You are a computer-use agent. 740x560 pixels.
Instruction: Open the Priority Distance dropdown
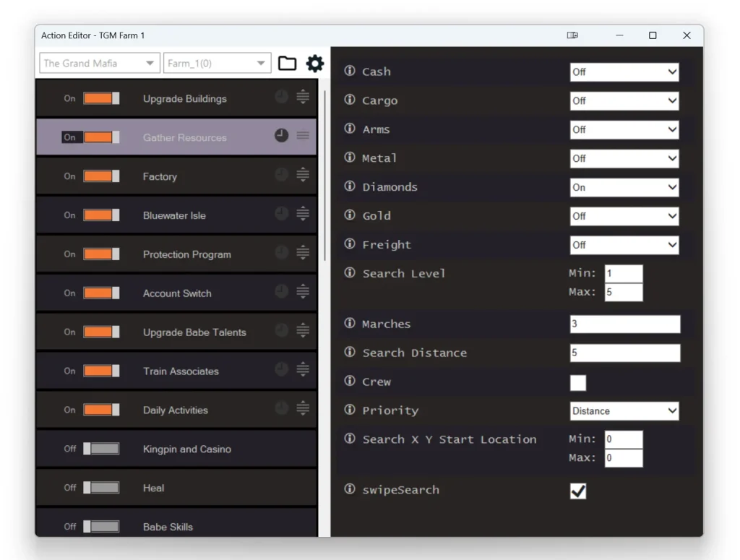[624, 411]
